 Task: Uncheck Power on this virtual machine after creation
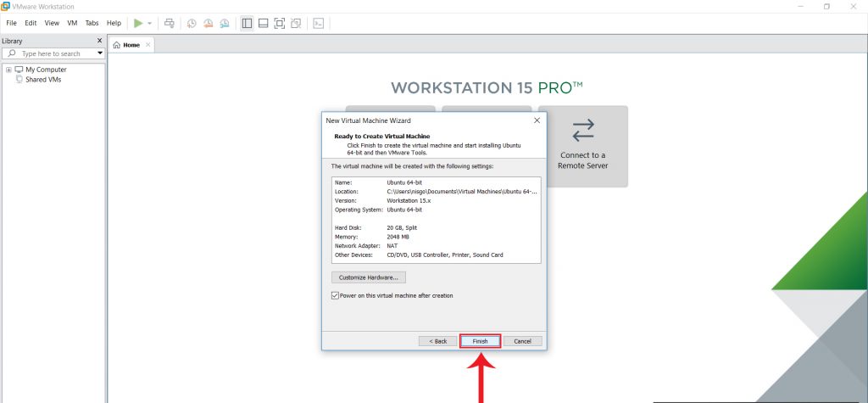(x=335, y=295)
